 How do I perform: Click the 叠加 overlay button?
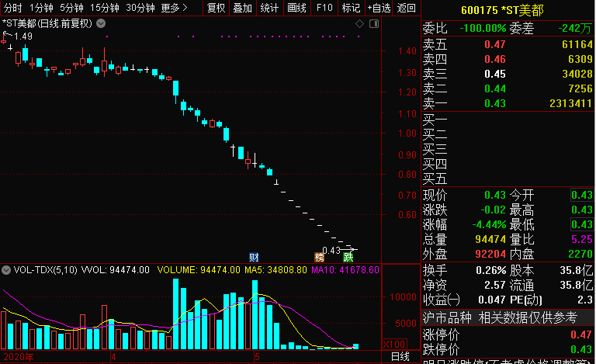pos(242,8)
